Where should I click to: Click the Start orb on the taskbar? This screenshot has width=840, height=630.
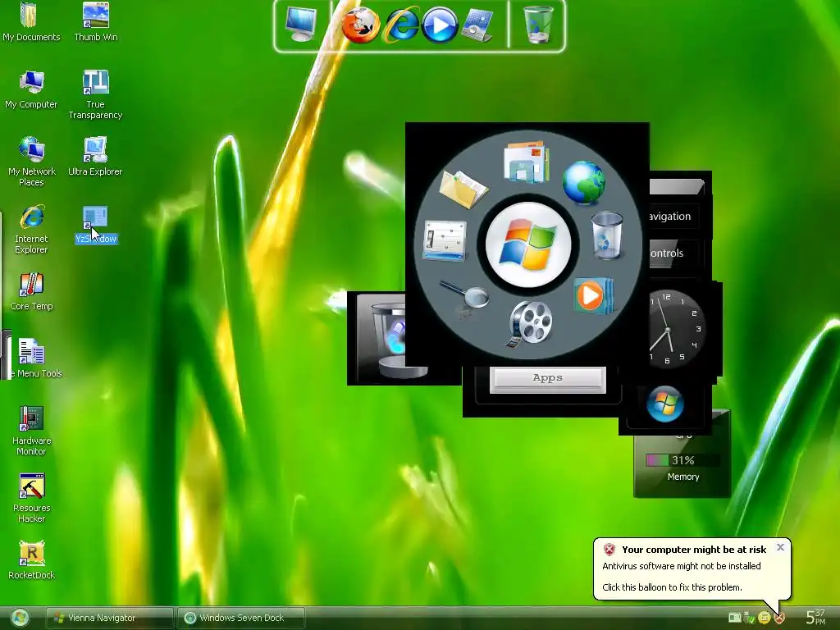20,618
